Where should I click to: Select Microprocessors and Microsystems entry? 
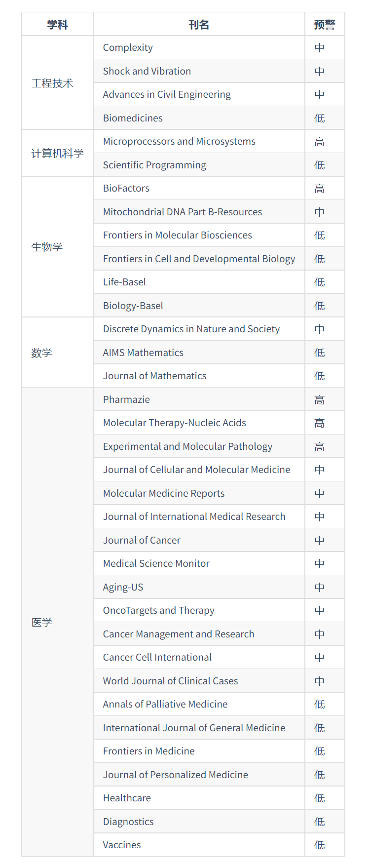(x=179, y=142)
